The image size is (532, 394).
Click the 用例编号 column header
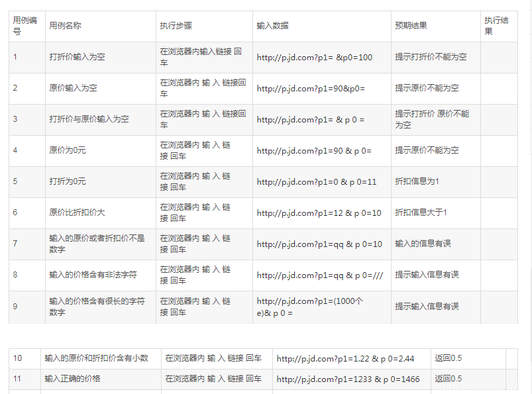27,26
